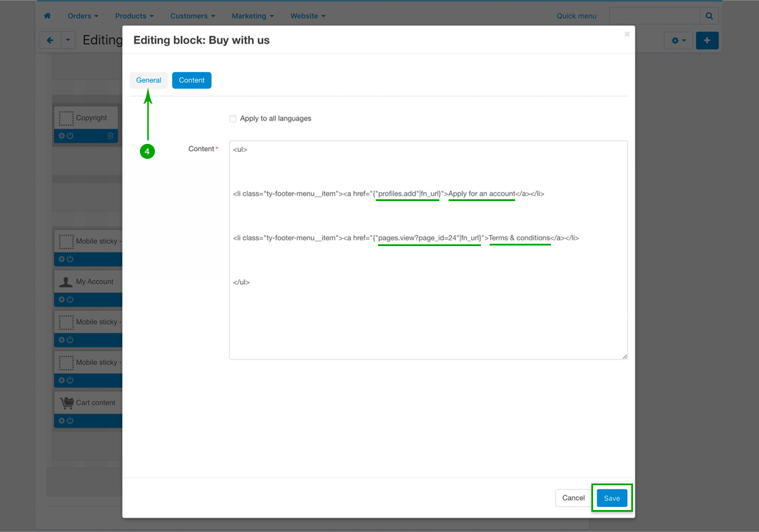Viewport: 759px width, 532px height.
Task: Switch to the General tab
Action: (149, 80)
